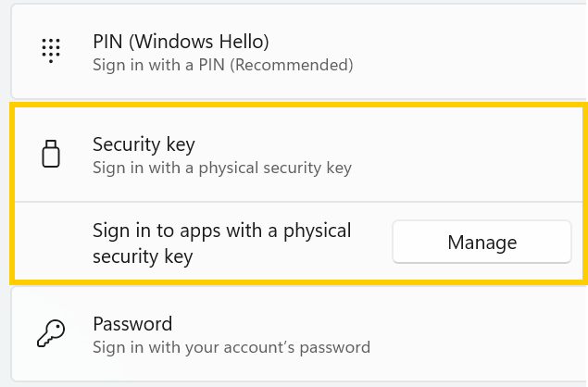This screenshot has height=387, width=588.
Task: Click the "Password" heading label
Action: point(132,324)
